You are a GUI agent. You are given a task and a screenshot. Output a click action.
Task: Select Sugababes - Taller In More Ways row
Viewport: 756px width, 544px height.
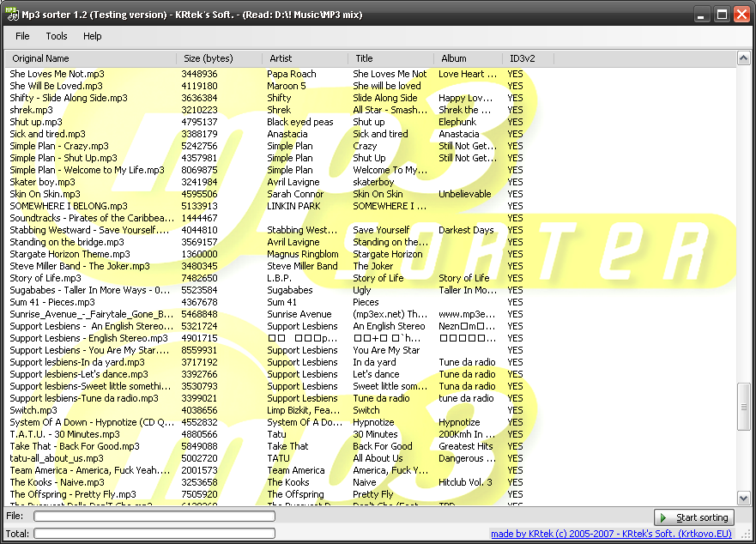(90, 290)
